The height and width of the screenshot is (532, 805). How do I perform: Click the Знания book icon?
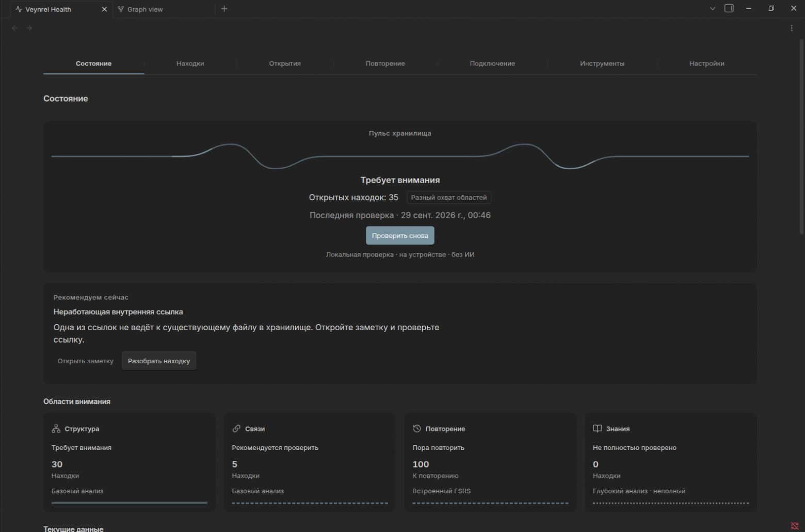pyautogui.click(x=598, y=429)
